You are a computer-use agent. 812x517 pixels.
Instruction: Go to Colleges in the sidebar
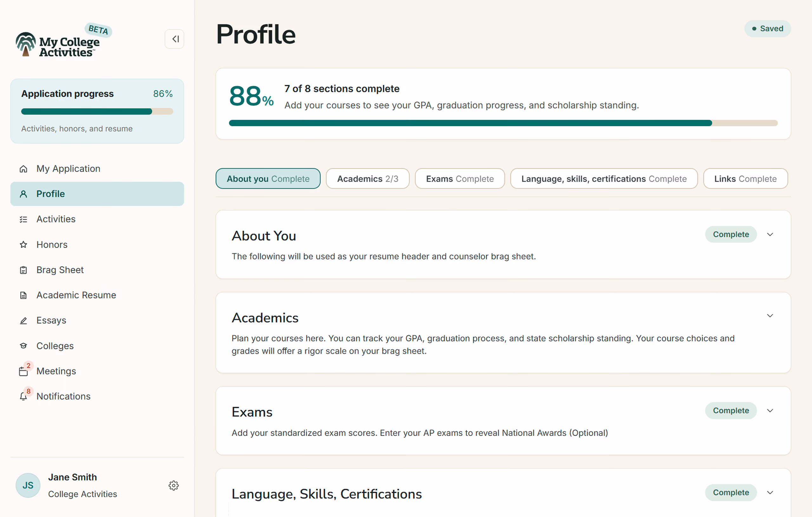point(97,346)
